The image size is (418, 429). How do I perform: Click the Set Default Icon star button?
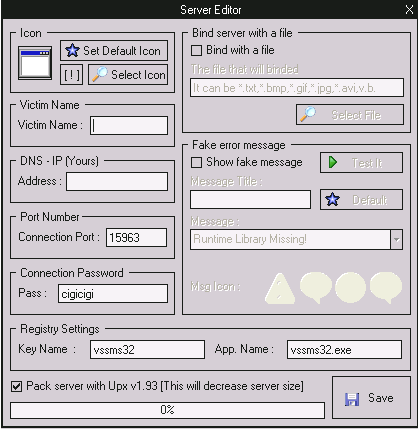pyautogui.click(x=114, y=51)
